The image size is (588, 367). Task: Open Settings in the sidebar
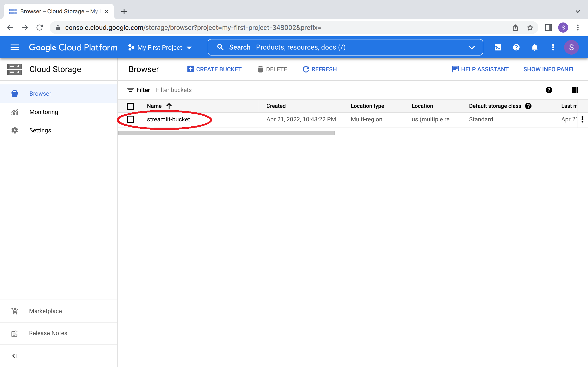[40, 130]
